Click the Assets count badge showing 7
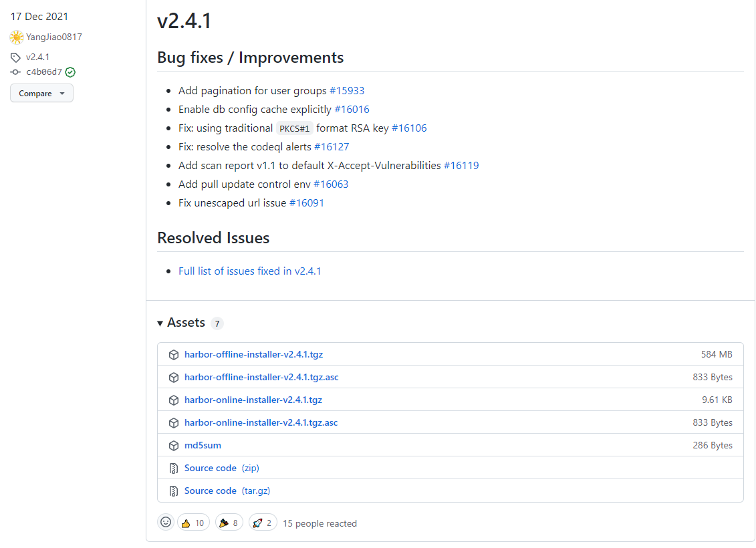756x548 pixels. (x=217, y=324)
